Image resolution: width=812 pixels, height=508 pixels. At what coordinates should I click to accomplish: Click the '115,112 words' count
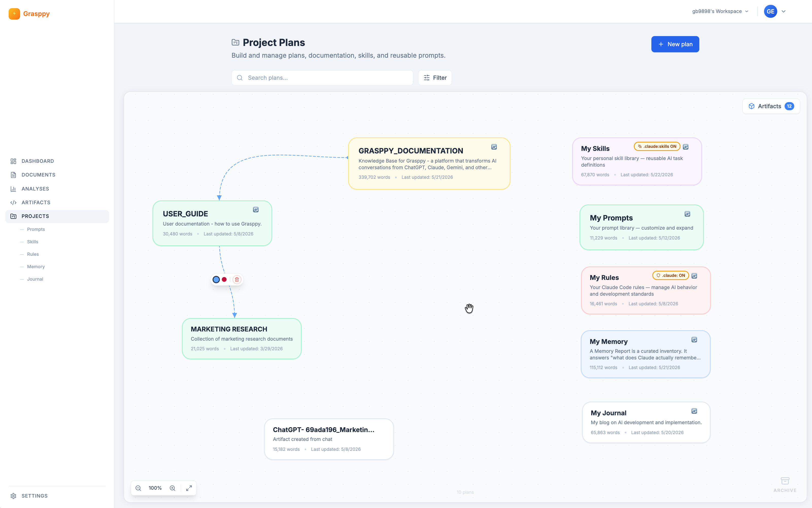603,368
